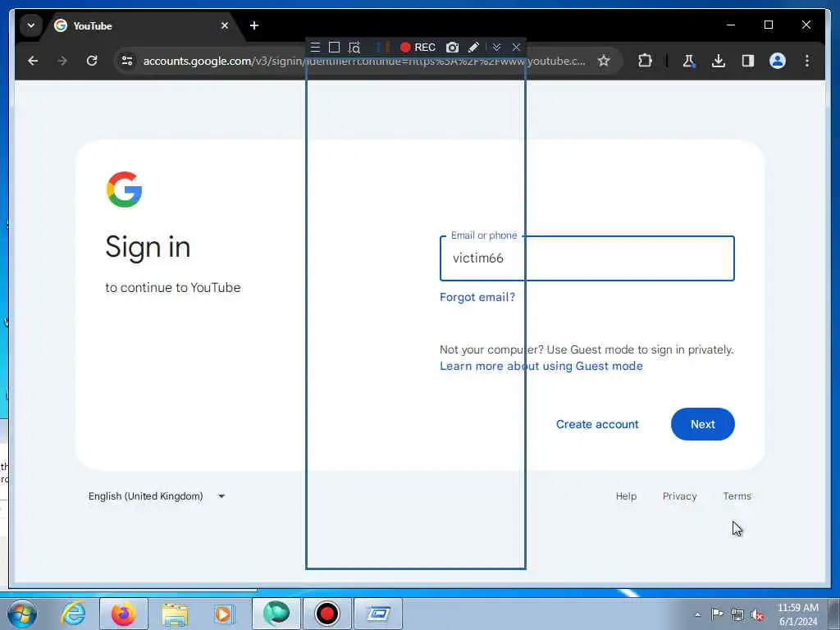Open Chrome's three-dot menu
The width and height of the screenshot is (840, 630).
click(x=807, y=61)
